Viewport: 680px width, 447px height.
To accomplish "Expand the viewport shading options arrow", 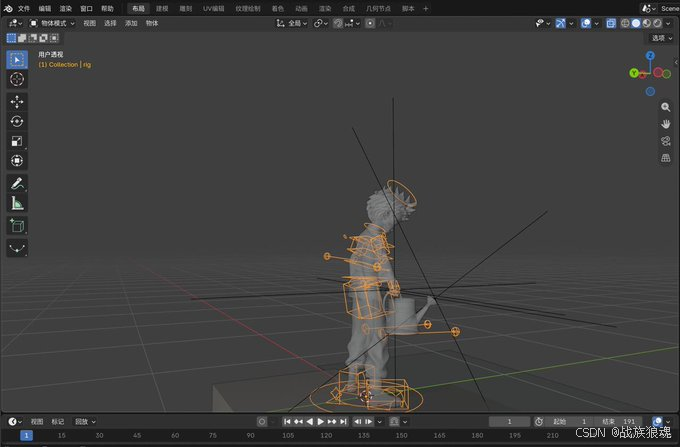I will click(668, 23).
